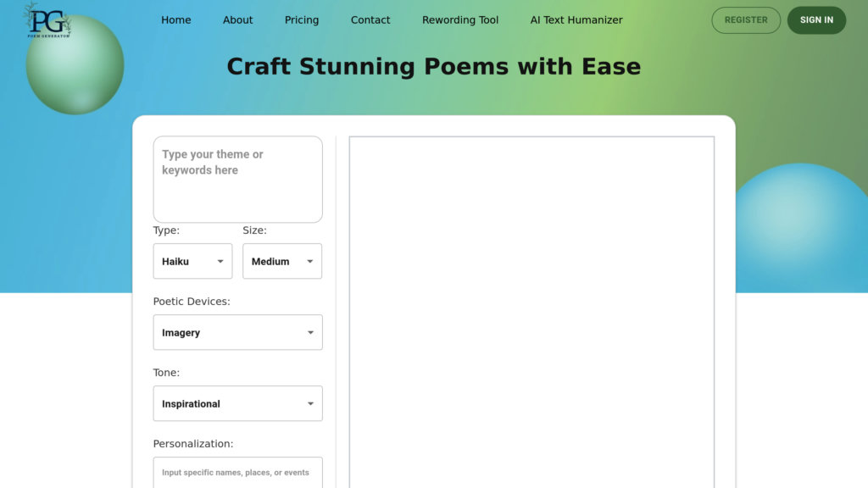Click inside the poem output area
The height and width of the screenshot is (488, 868).
tap(531, 312)
